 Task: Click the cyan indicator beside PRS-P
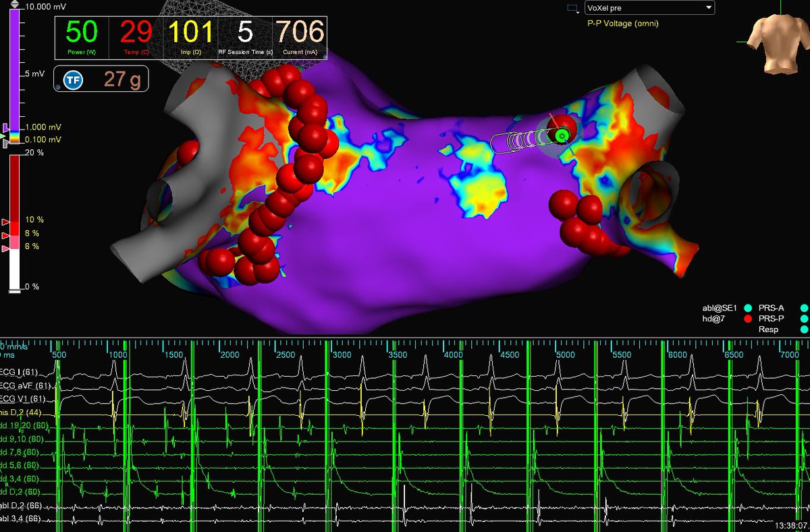click(x=804, y=318)
